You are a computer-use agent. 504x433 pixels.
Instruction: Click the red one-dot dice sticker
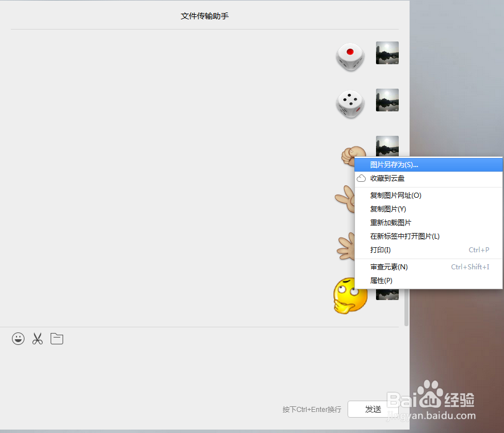tap(350, 57)
